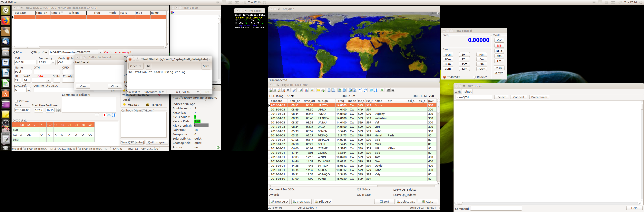Click the freq column header in log
The width and height of the screenshot is (644, 212).
pos(341,101)
